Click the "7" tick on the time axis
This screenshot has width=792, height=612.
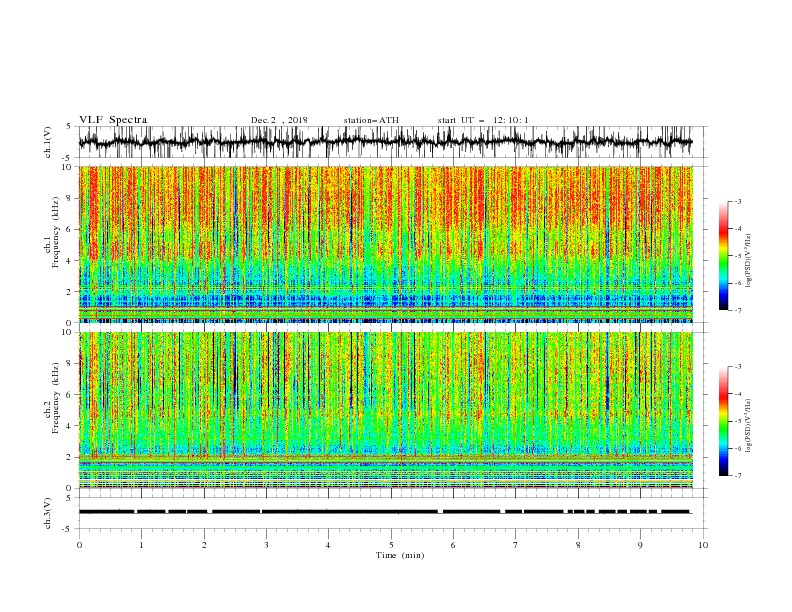click(x=516, y=545)
